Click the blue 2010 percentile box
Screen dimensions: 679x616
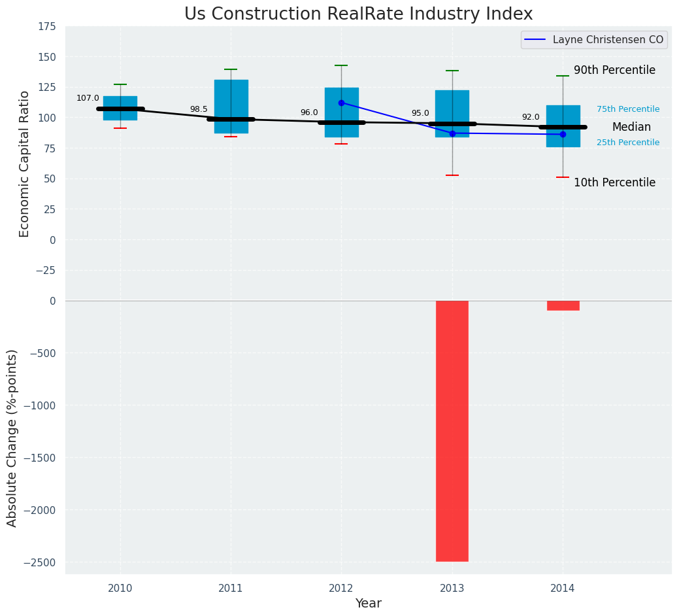(120, 109)
